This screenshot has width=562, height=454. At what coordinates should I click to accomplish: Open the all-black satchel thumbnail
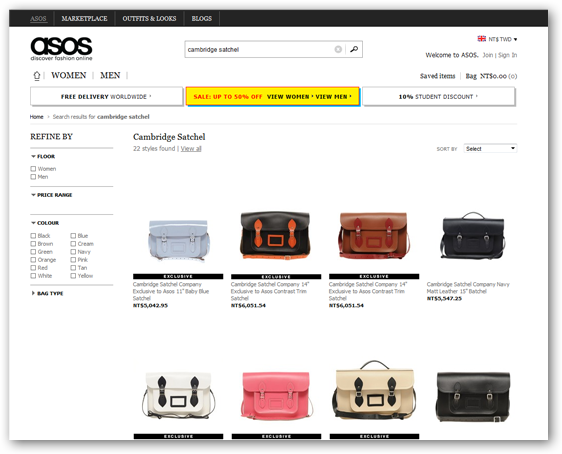point(473,397)
